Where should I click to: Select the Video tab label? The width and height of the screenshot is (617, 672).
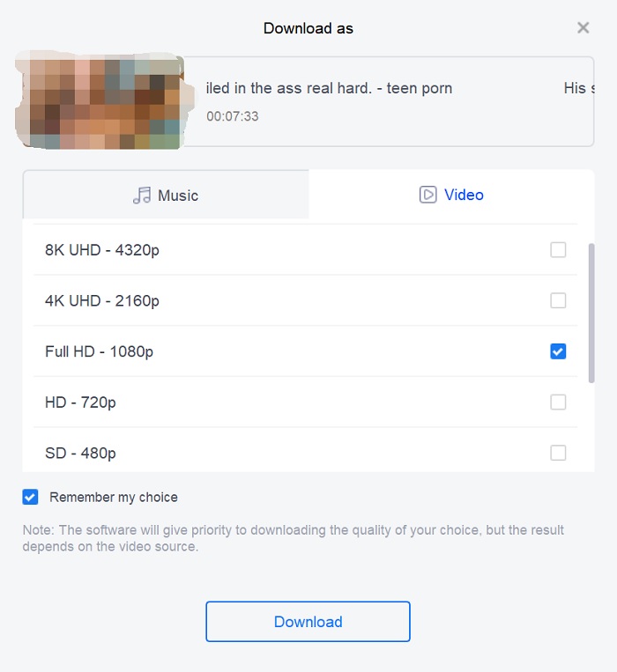pyautogui.click(x=464, y=195)
